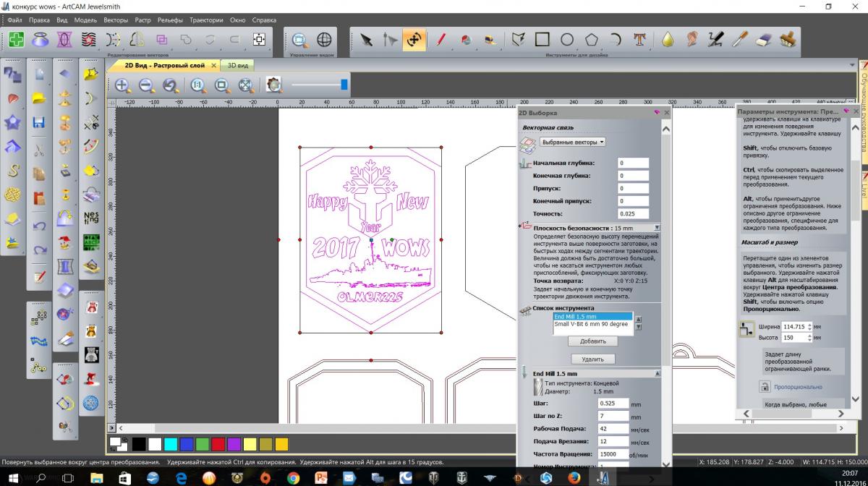The image size is (868, 486).
Task: Click the Nesting tool icon
Action: (x=91, y=217)
